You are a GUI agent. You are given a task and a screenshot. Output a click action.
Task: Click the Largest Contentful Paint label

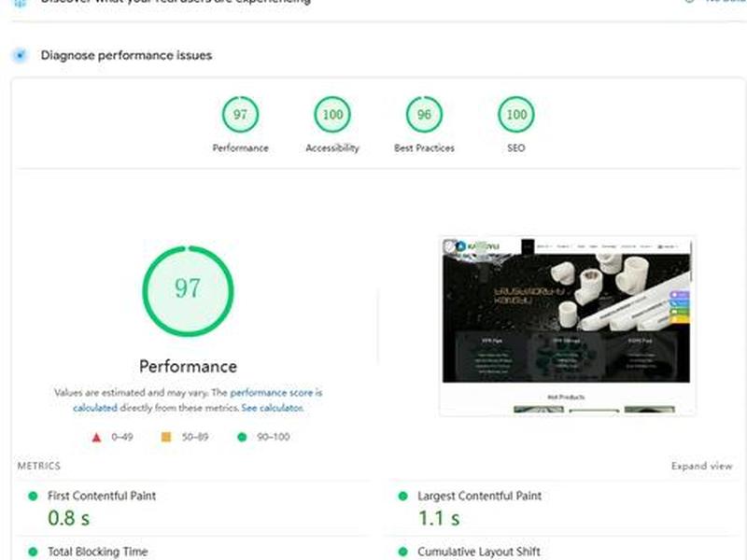479,496
